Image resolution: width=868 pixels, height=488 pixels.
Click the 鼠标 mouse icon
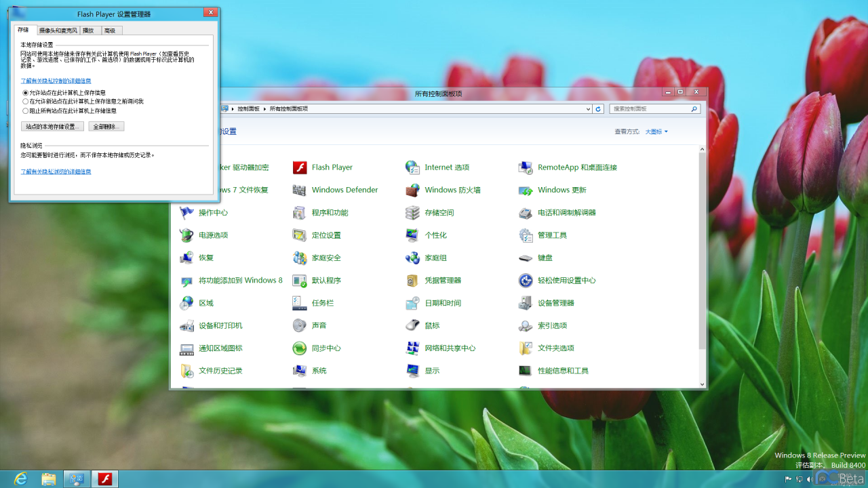[x=412, y=325]
